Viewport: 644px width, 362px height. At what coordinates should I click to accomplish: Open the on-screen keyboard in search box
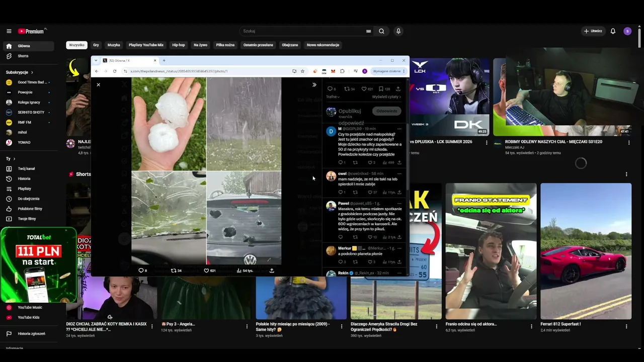[x=369, y=31]
